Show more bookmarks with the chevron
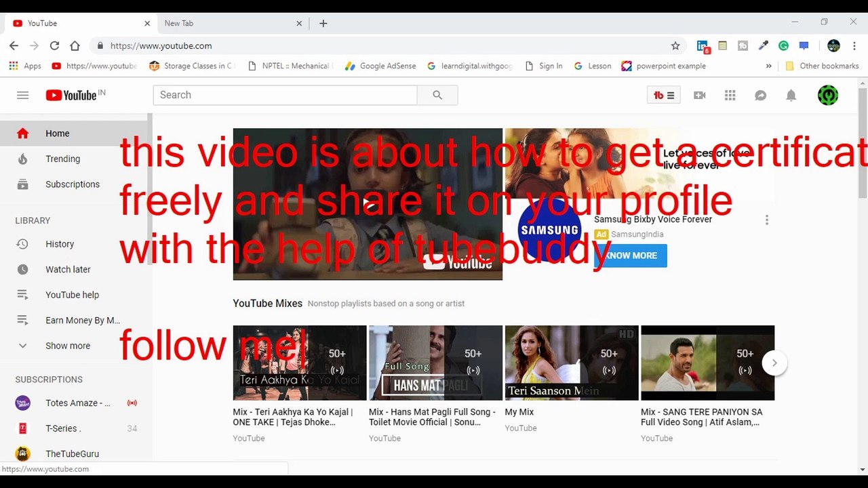868x488 pixels. [768, 66]
